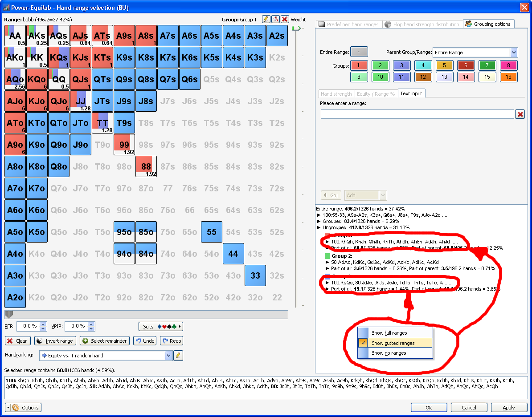532x417 pixels.
Task: Expand the '100:55-33, A9s-A2s' range line
Action: point(318,215)
